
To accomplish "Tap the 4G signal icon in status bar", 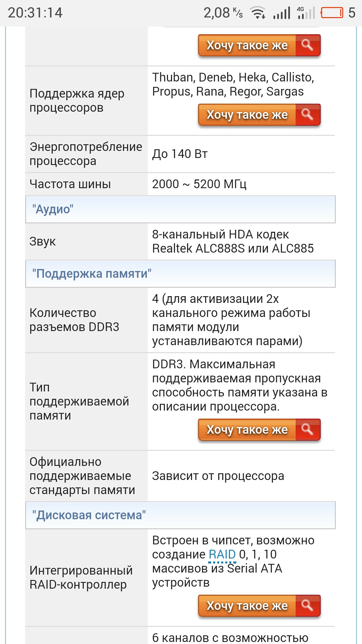I will point(306,13).
